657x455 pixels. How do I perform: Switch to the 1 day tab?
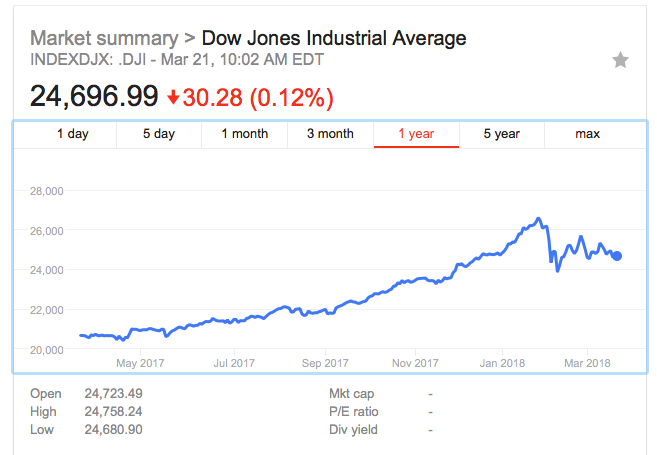[x=74, y=134]
